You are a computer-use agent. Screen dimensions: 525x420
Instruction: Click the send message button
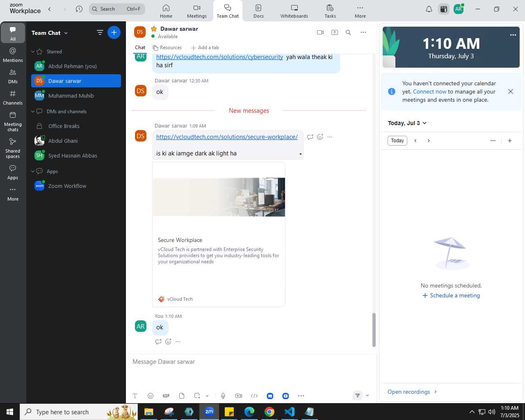coord(358,395)
